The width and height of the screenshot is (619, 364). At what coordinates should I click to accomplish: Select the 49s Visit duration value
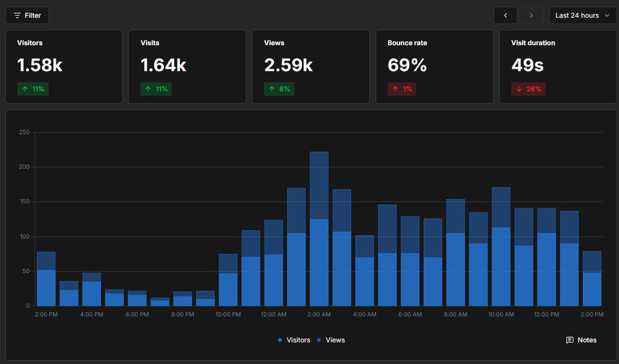(528, 65)
